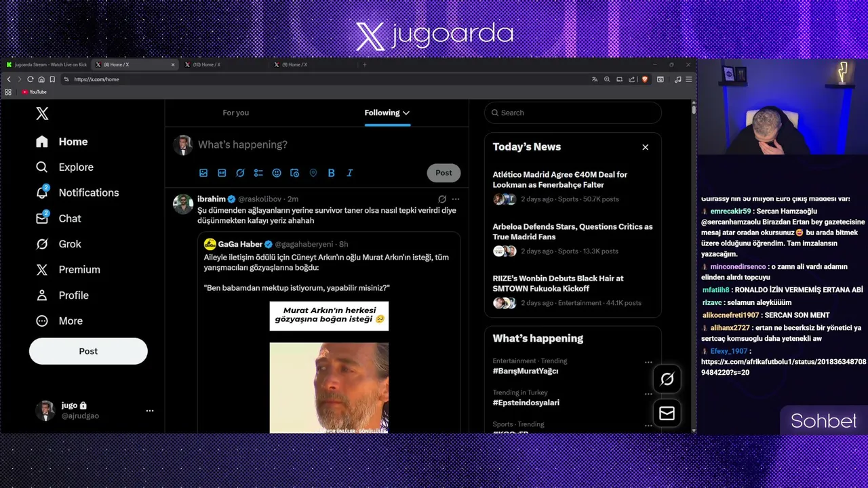Open the Home page in sidebar
The height and width of the screenshot is (488, 868).
(62, 142)
